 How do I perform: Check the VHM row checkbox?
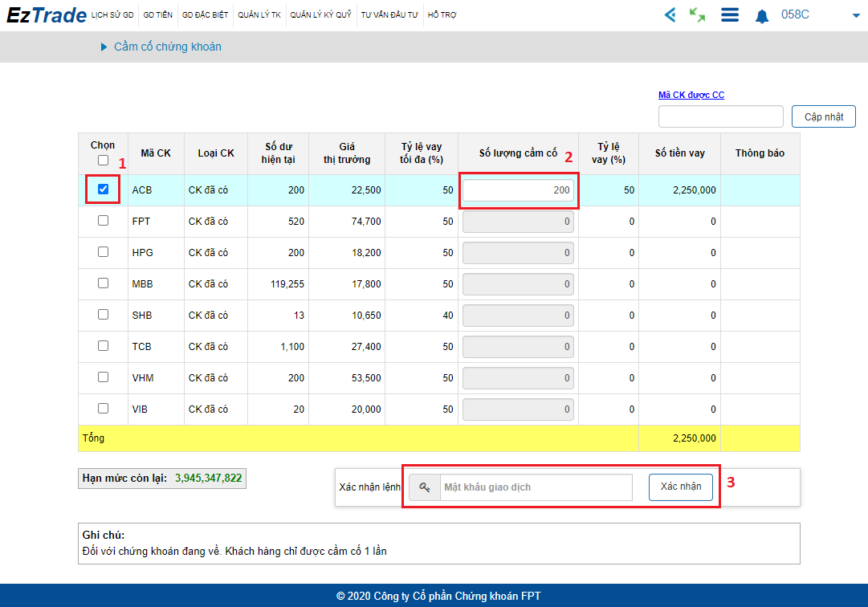[x=103, y=377]
